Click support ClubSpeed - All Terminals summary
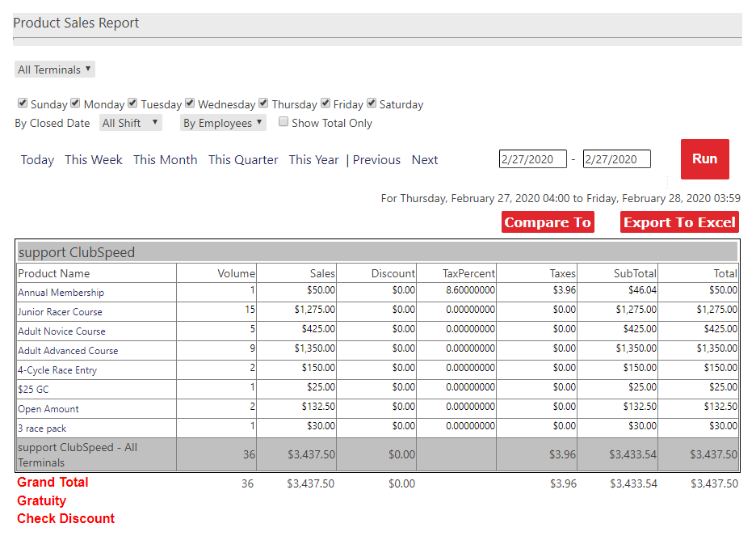Viewport: 756px width, 536px height. tap(78, 454)
